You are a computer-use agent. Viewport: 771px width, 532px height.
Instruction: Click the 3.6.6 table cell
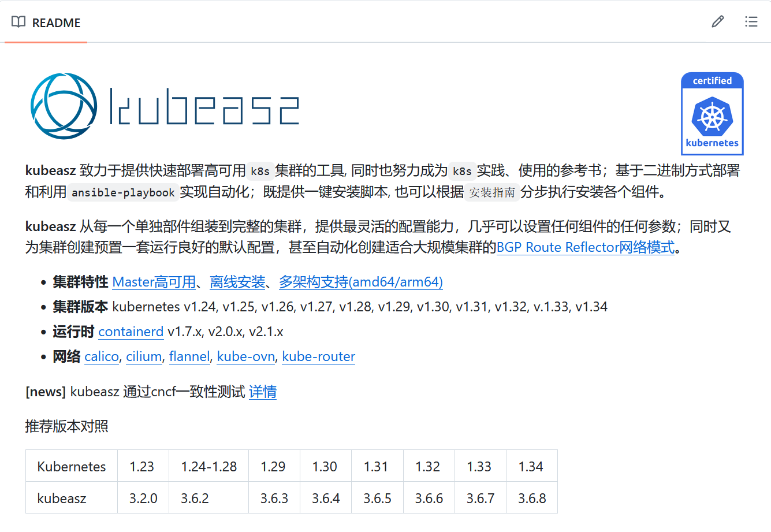[x=429, y=498]
